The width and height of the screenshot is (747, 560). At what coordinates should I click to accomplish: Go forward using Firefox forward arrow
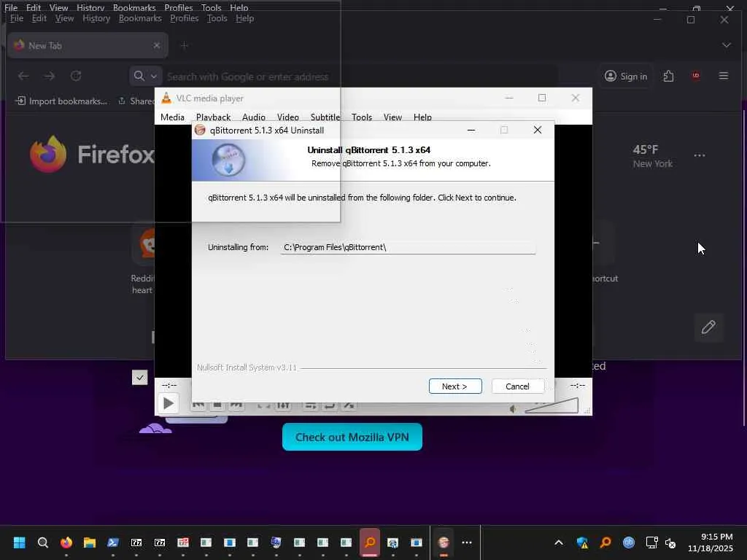click(50, 76)
